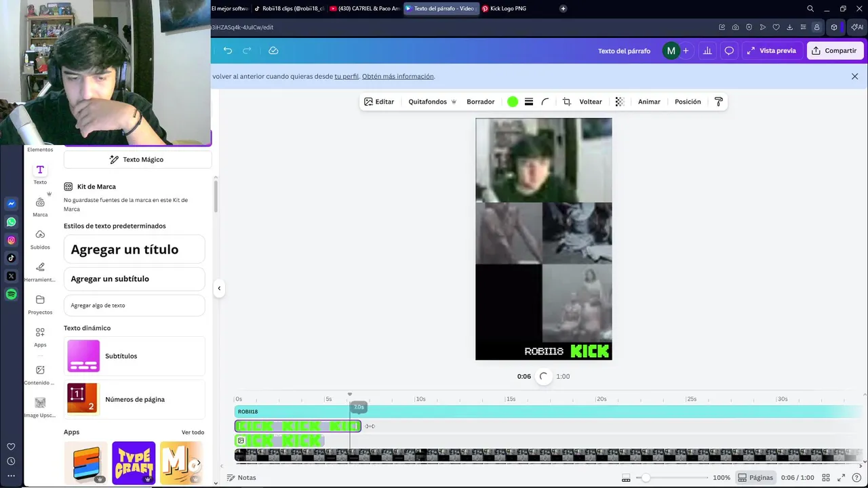This screenshot has width=868, height=488.
Task: Add a title with Agregar un título
Action: 134,249
